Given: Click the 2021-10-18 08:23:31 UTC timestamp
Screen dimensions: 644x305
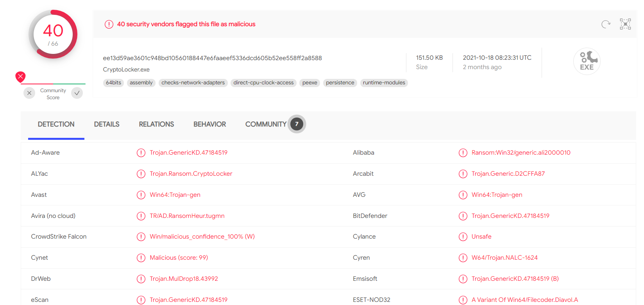Looking at the screenshot, I should click(497, 58).
